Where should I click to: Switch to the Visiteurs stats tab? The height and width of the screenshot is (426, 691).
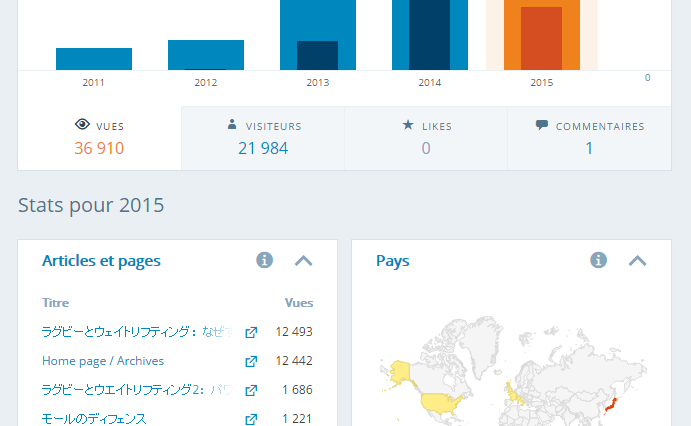tap(263, 138)
